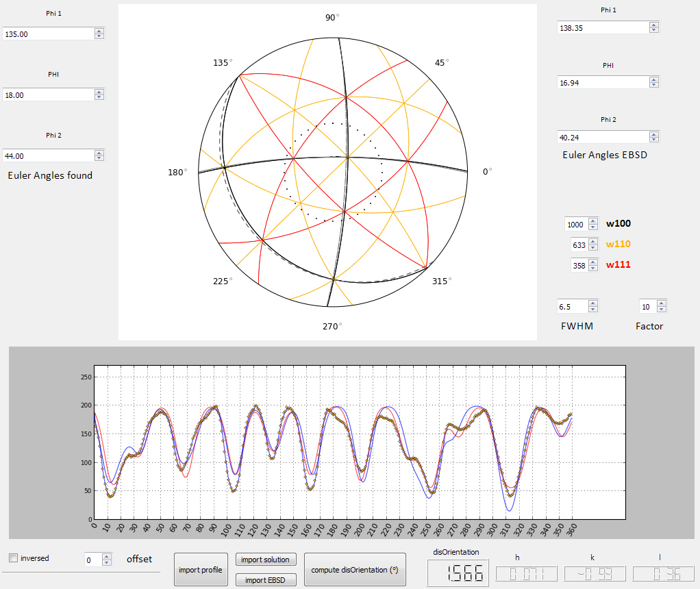Screen dimensions: 700x589
Task: Step up the w111 weight spinner
Action: 593,262
